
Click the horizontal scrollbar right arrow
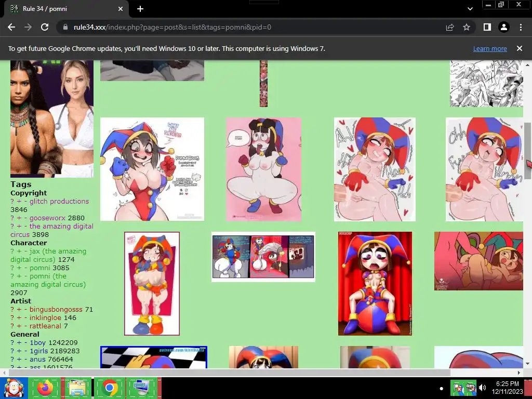[x=519, y=373]
